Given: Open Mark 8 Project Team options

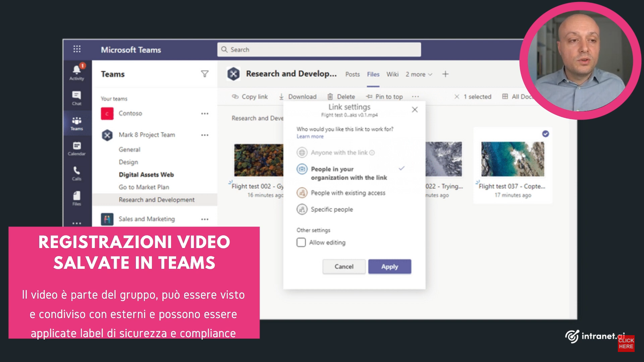Looking at the screenshot, I should 205,135.
